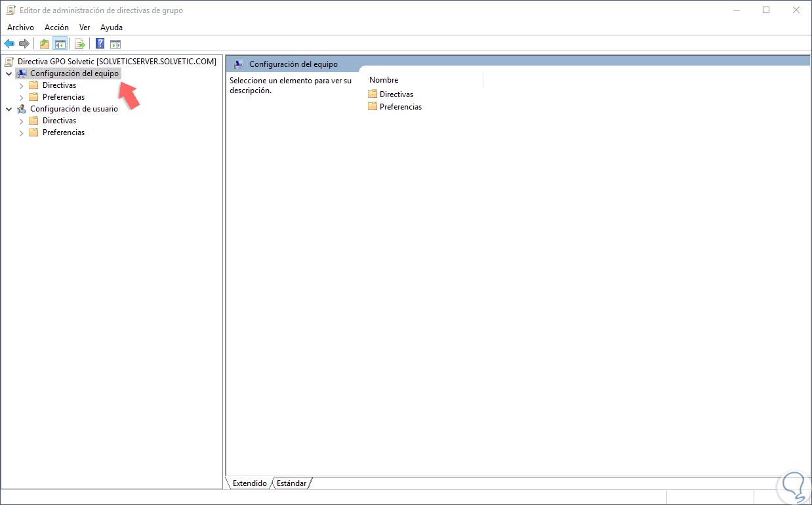This screenshot has height=505, width=812.
Task: Select Configuración del equipo in the tree
Action: click(74, 73)
